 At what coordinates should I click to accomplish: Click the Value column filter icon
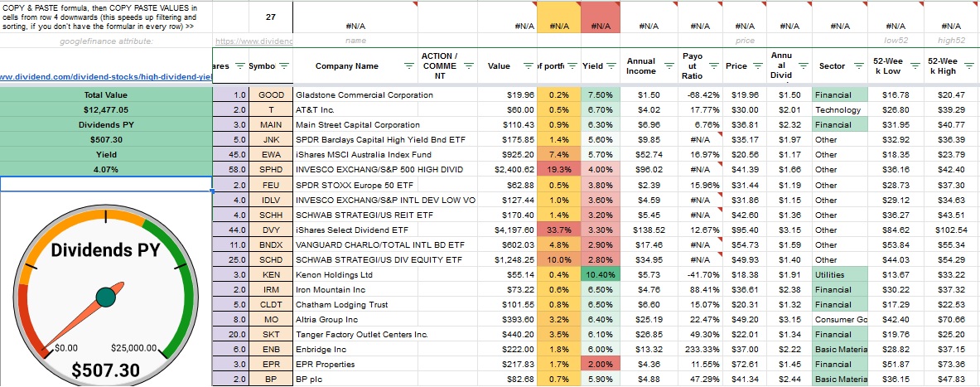[x=529, y=66]
